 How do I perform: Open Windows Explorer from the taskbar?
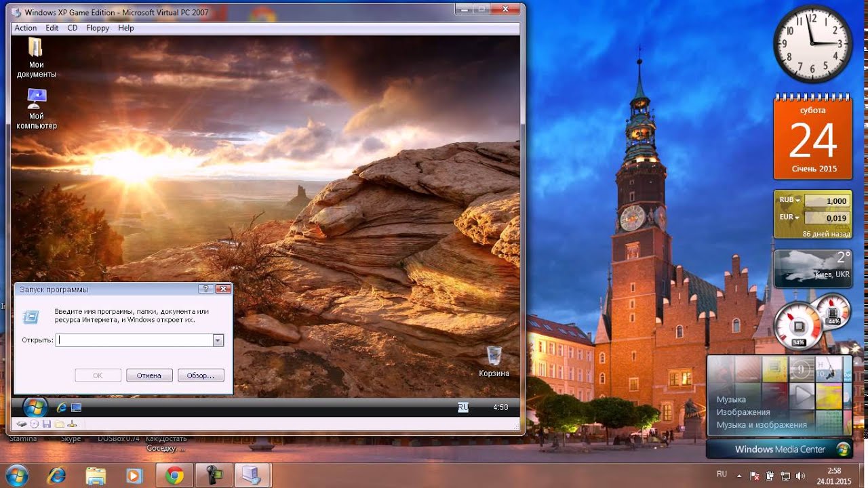(x=96, y=475)
